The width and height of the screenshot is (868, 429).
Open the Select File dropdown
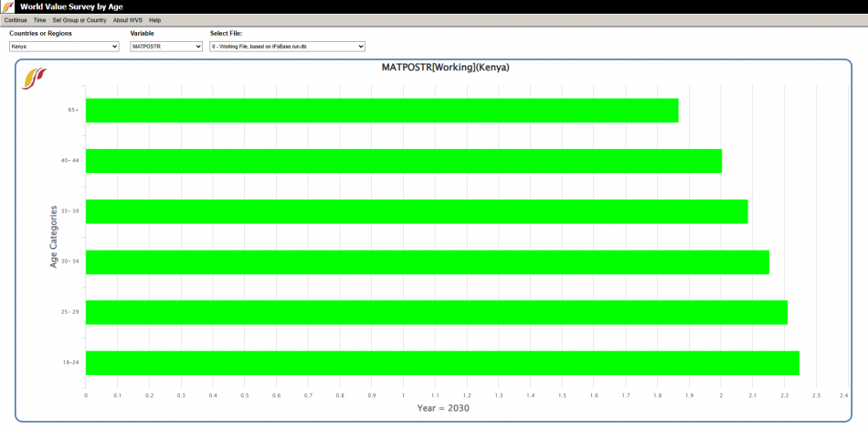[287, 47]
